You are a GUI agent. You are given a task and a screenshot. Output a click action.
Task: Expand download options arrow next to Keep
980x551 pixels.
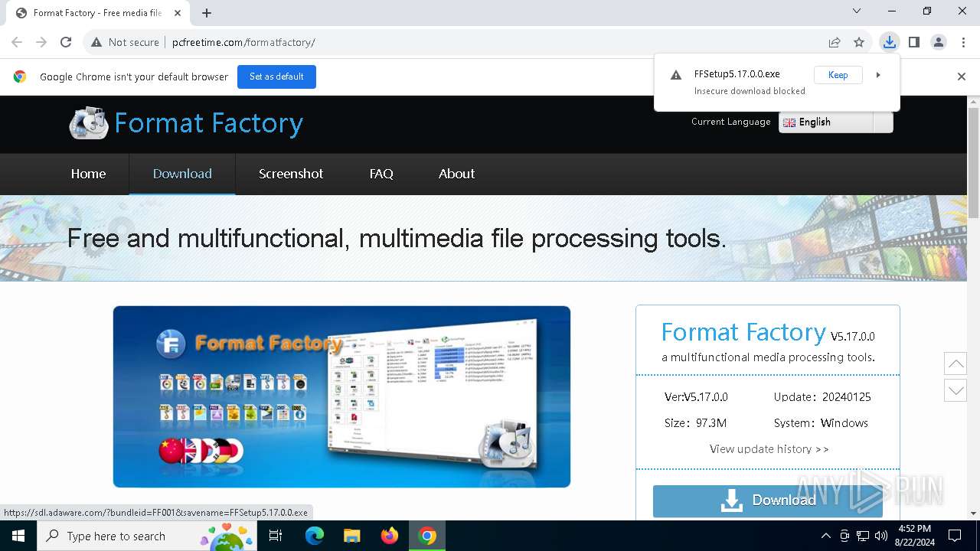tap(878, 75)
